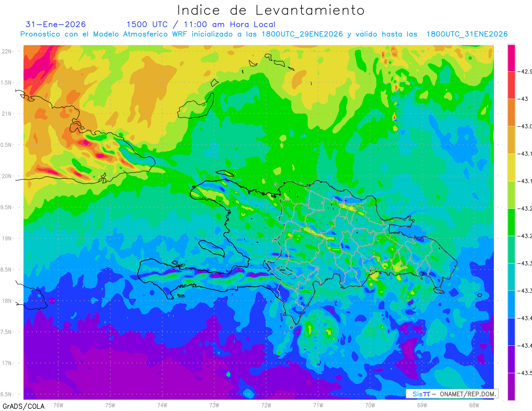Click '1500 UTC / 11:00 am Hora Local'
This screenshot has height=411, width=532.
[x=201, y=24]
